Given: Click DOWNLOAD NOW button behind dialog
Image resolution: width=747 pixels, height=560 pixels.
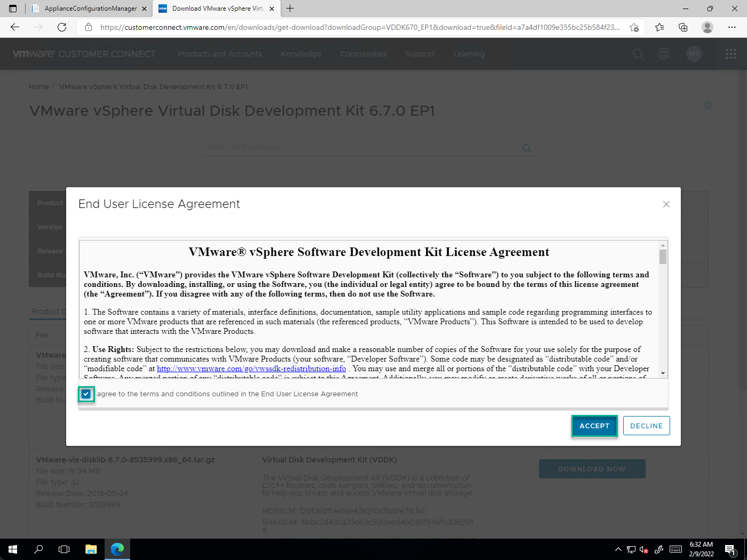Looking at the screenshot, I should 592,469.
